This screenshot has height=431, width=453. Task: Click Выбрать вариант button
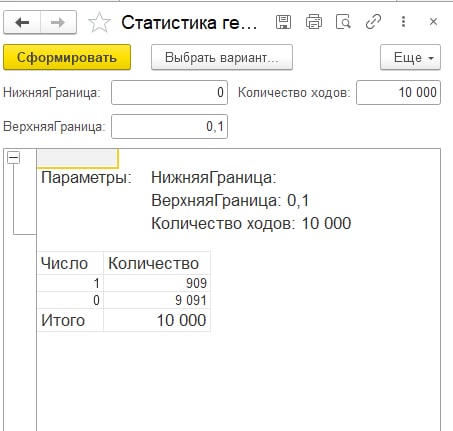222,57
